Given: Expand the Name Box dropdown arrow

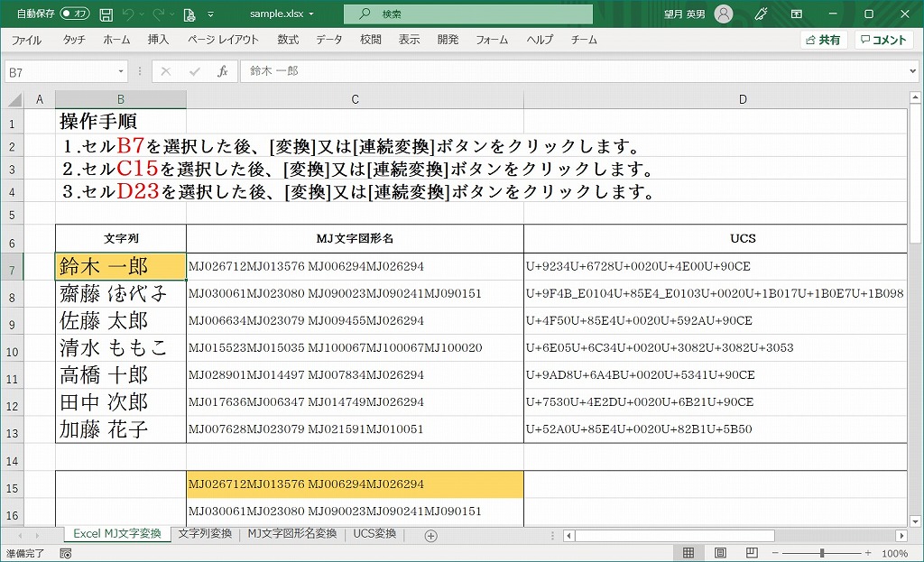Looking at the screenshot, I should [122, 72].
